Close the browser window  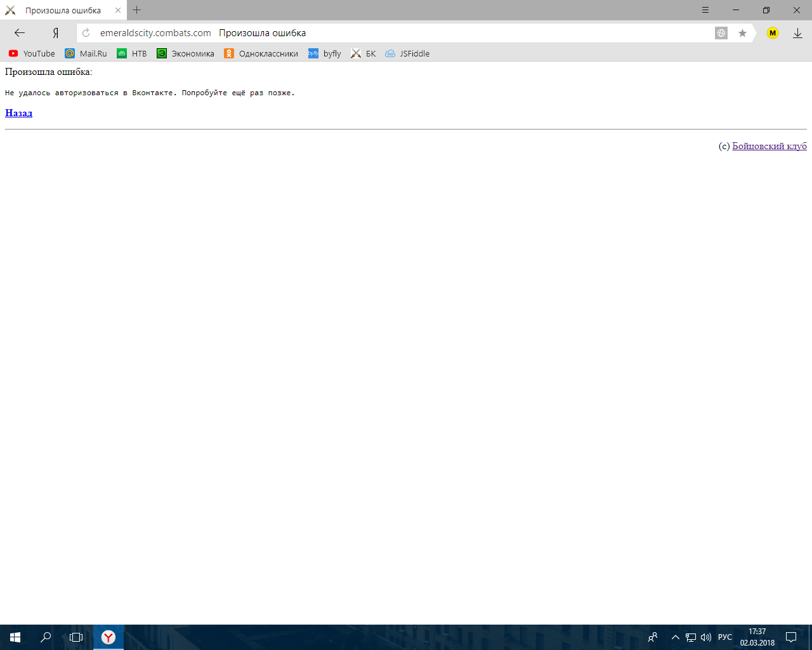[x=797, y=10]
